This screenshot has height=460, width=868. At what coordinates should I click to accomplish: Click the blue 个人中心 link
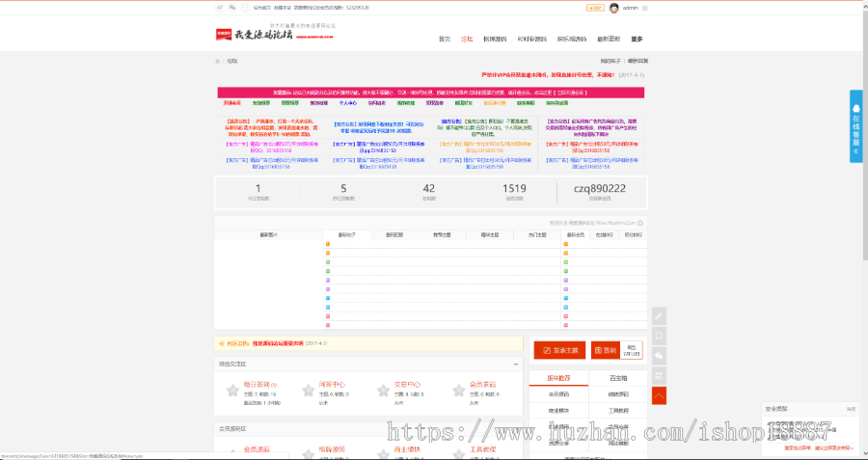(x=347, y=103)
